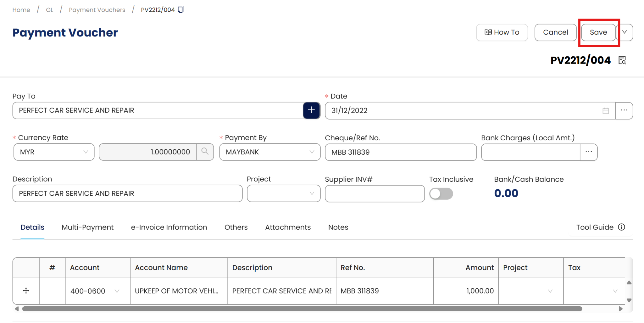Image resolution: width=644 pixels, height=323 pixels.
Task: Click the table horizontal scrollbar
Action: pos(302,309)
